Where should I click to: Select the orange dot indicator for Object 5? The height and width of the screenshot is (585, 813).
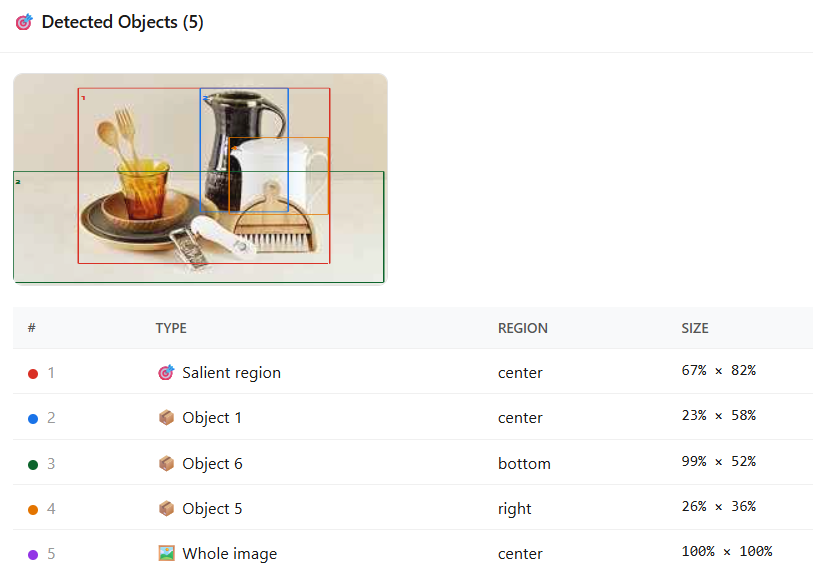[x=32, y=507]
